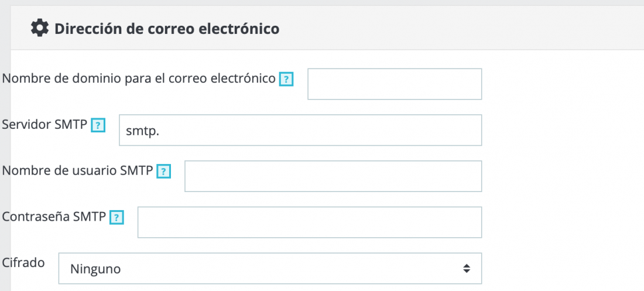Viewport: 644px width, 291px height.
Task: Click into the SMTP password field
Action: coord(310,222)
